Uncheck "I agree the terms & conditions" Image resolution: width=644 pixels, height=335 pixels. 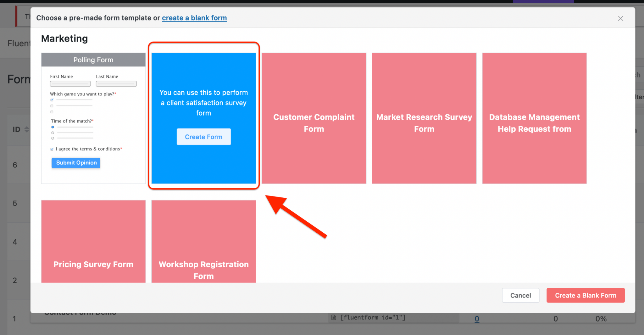pos(52,149)
